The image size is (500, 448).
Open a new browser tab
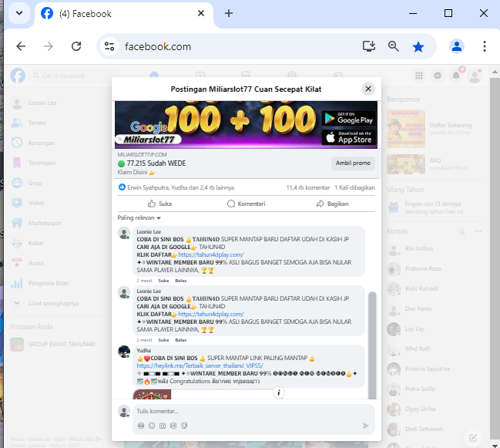tap(229, 13)
